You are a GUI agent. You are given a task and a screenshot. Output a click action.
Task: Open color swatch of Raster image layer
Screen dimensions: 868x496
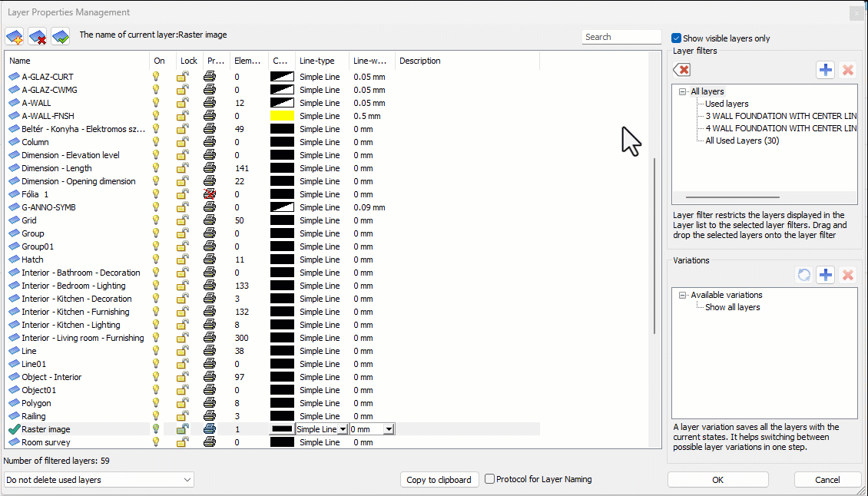coord(282,429)
